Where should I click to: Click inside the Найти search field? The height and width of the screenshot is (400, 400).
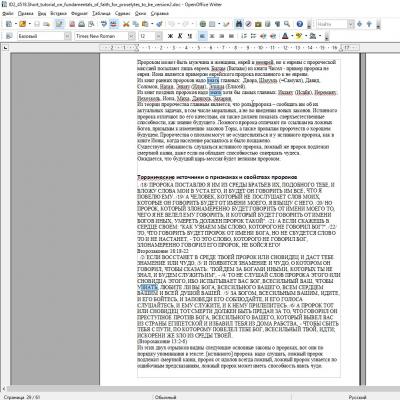[x=332, y=24]
